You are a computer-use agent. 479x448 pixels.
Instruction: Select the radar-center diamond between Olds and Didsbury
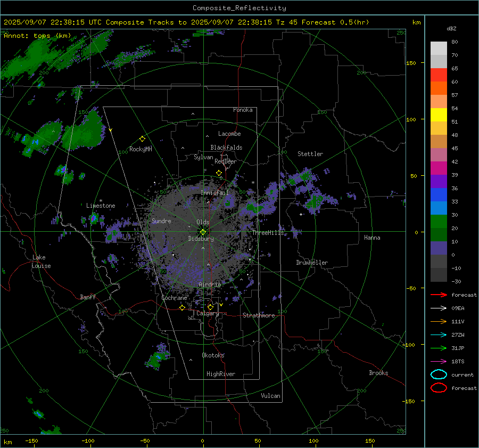click(203, 232)
